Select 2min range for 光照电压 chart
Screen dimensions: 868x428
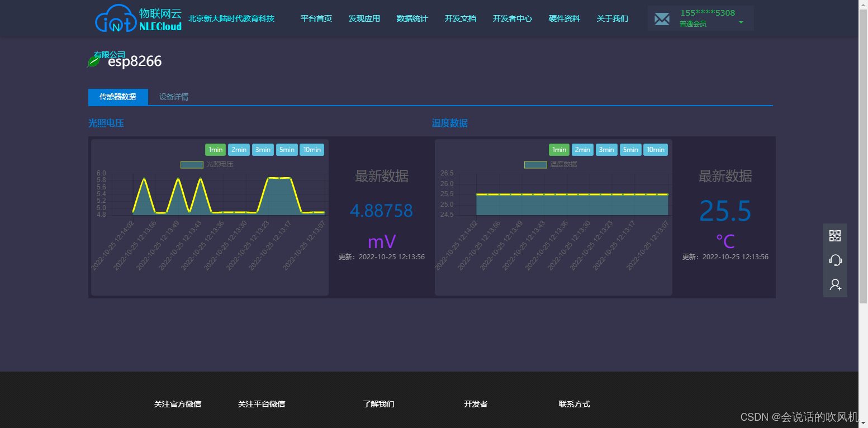239,150
